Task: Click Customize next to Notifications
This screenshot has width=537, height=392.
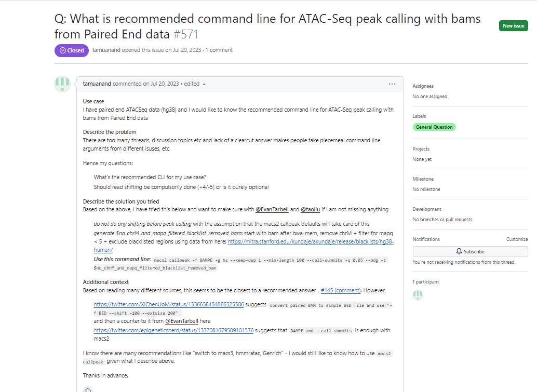Action: (517, 239)
